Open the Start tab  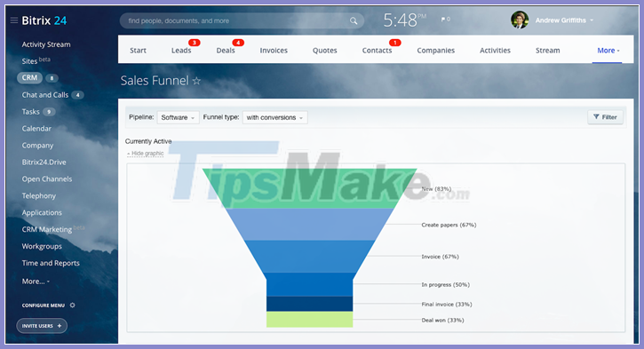click(x=138, y=51)
